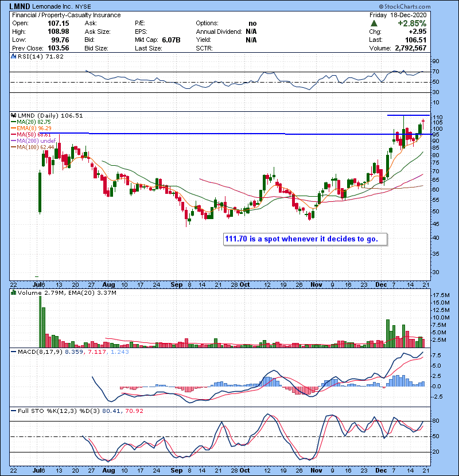Image resolution: width=459 pixels, height=476 pixels.
Task: Click the Annual Dividend label
Action: (x=219, y=32)
